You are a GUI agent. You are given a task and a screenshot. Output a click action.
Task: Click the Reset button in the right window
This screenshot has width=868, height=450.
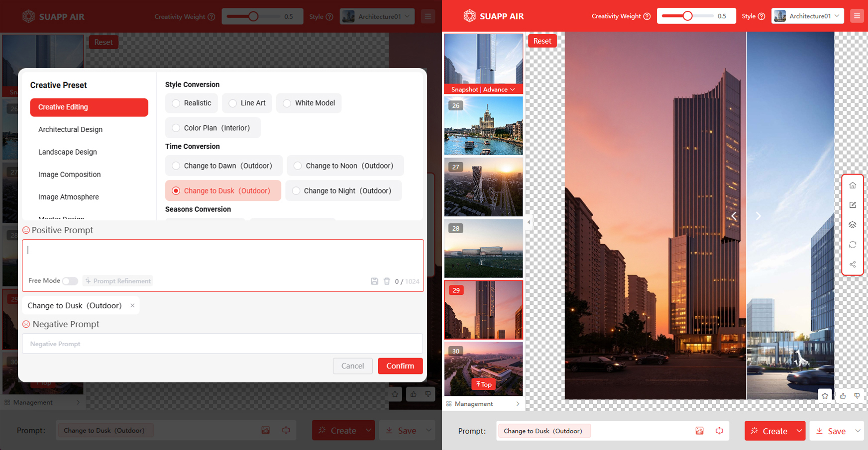click(x=542, y=41)
